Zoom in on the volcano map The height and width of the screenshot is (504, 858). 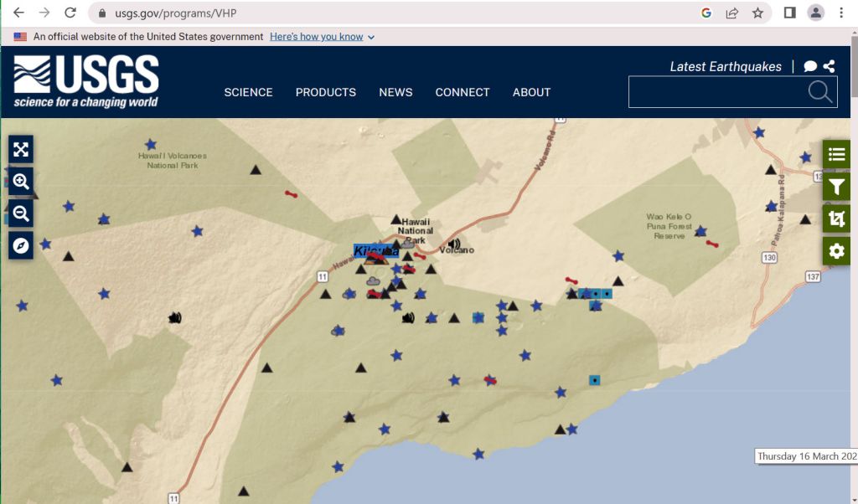(21, 182)
